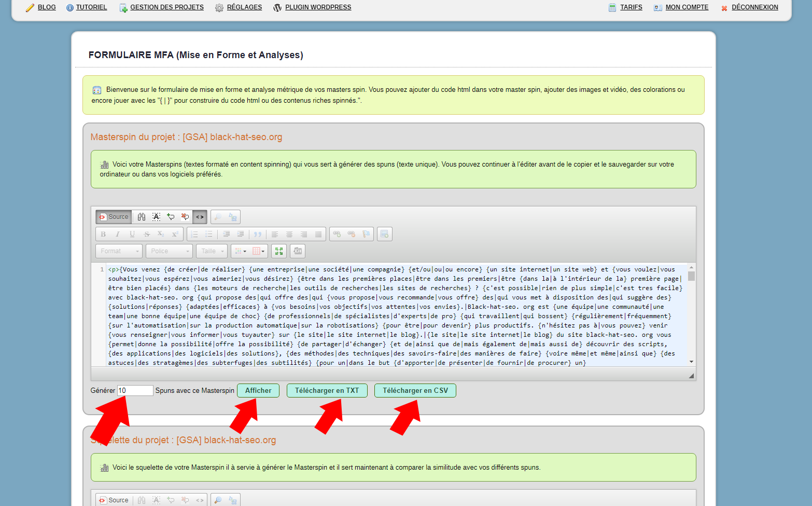Screen dimensions: 812x506
Task: Toggle Subscript formatting
Action: pos(161,234)
